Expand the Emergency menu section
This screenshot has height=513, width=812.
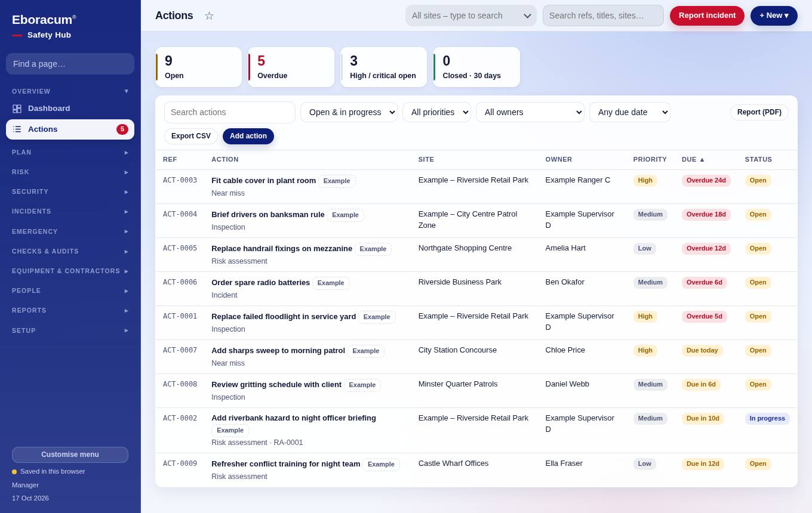[x=70, y=231]
